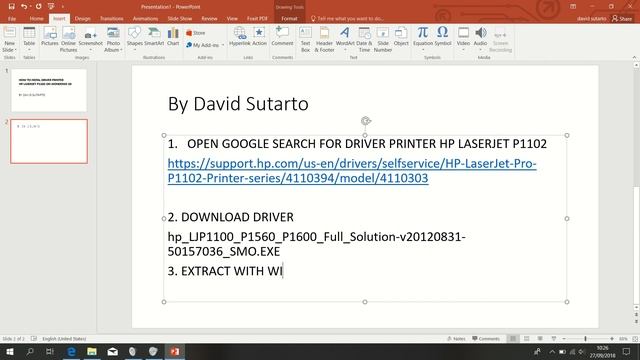The image size is (640, 360).
Task: Click the Hyperlink icon
Action: tap(240, 37)
